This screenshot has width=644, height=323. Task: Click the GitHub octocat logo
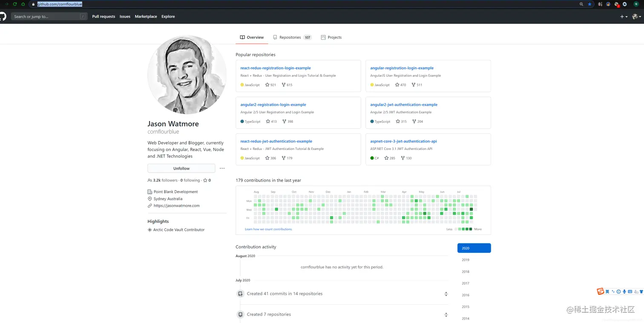[2, 16]
